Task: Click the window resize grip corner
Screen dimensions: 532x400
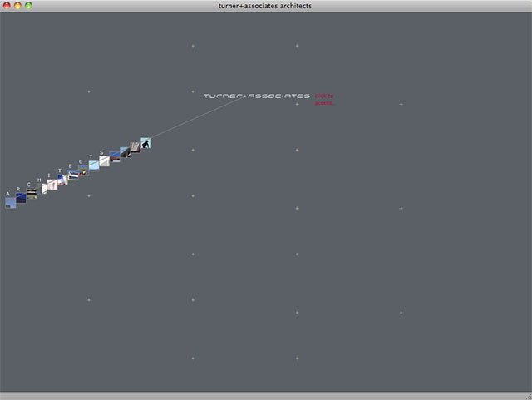Action: pyautogui.click(x=526, y=395)
